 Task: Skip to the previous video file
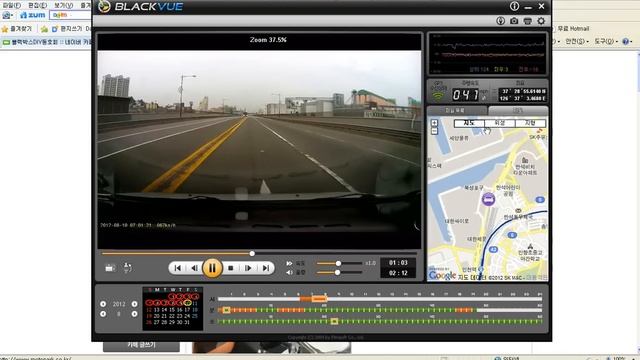pyautogui.click(x=178, y=268)
